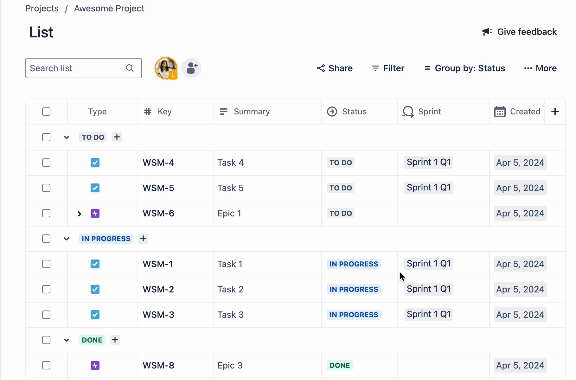Collapse the TO DO group
The width and height of the screenshot is (576, 380).
tap(66, 137)
